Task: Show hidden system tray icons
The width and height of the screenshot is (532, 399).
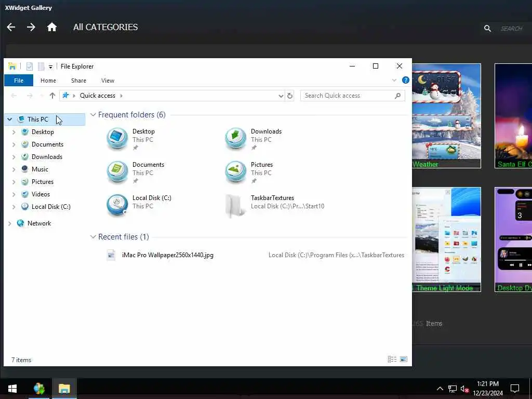Action: (440, 389)
